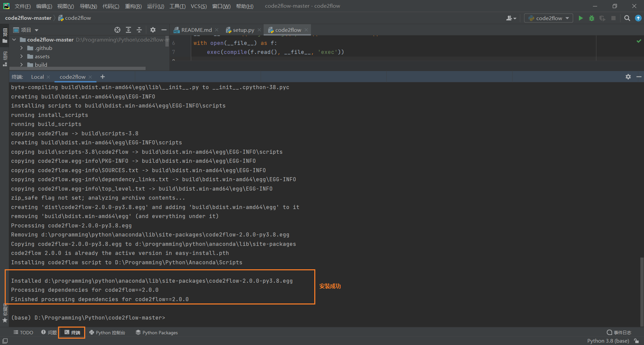Open the 问题 problems tool window
Screen dimensions: 644x345
click(49, 332)
